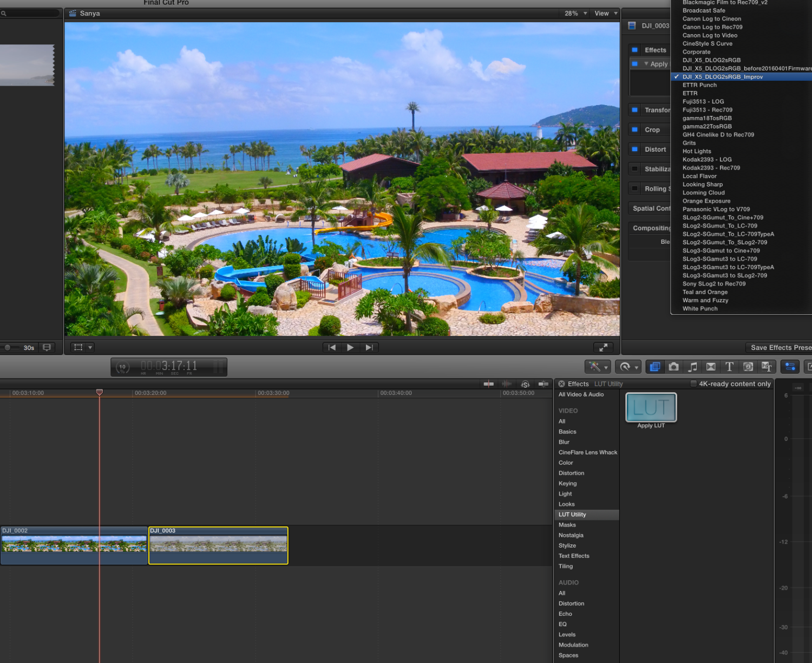Viewport: 812px width, 663px height.
Task: Toggle the Inspector sliders icon
Action: [790, 367]
